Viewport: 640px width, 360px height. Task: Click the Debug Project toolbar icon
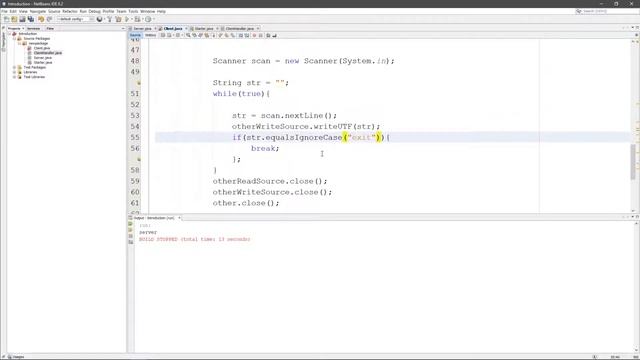pyautogui.click(x=137, y=19)
